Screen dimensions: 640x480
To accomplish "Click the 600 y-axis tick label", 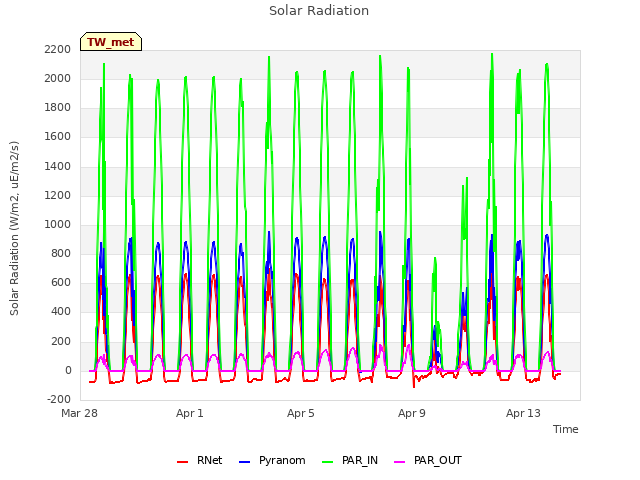I will (61, 282).
